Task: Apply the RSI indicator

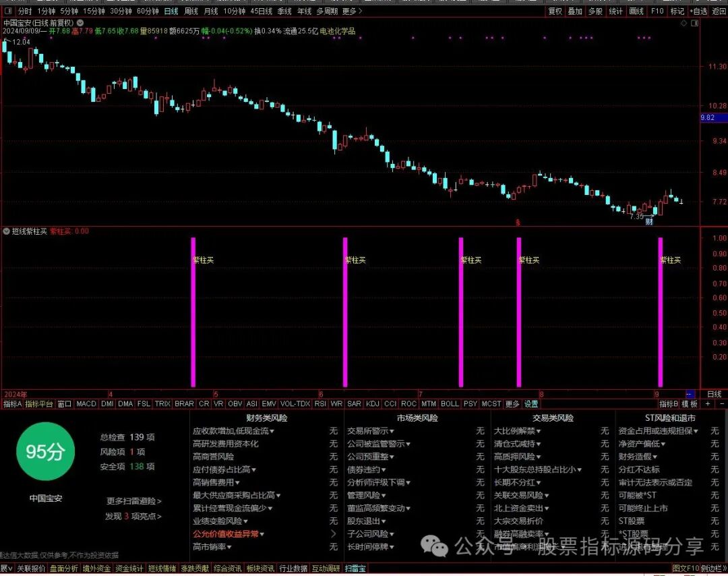Action: (320, 404)
